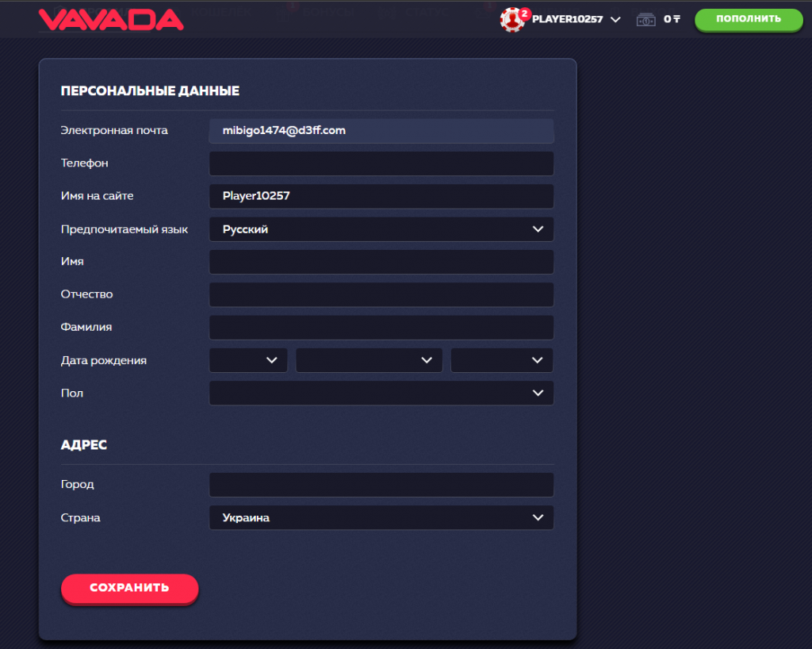This screenshot has width=812, height=649.
Task: Focus the Телефон input field
Action: click(x=381, y=163)
